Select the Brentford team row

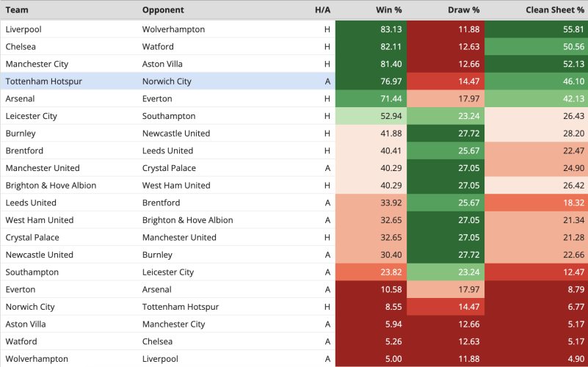[294, 150]
